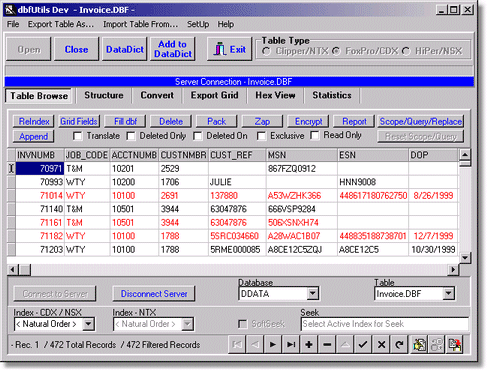Screen dimensions: 487x371
Task: Open Import Table From... menu
Action: [x=140, y=24]
